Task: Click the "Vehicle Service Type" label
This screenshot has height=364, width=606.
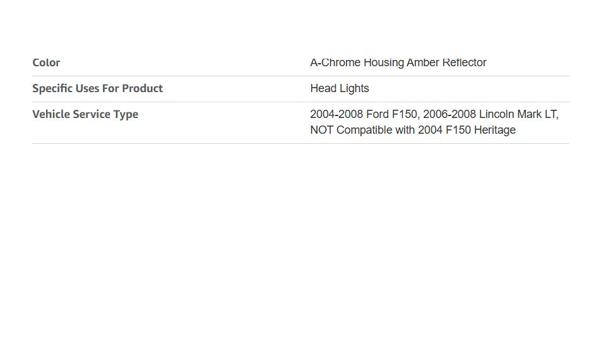Action: pos(85,114)
